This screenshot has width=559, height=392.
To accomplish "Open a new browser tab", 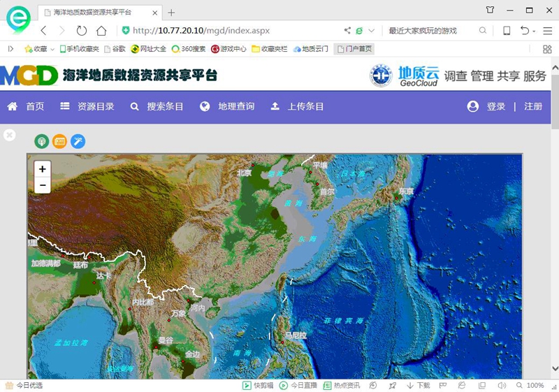I will pyautogui.click(x=171, y=13).
